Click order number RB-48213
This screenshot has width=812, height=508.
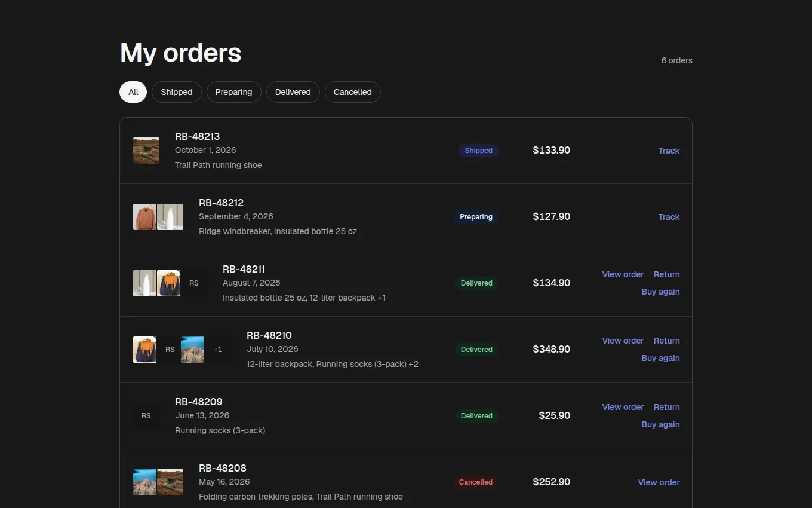[198, 136]
